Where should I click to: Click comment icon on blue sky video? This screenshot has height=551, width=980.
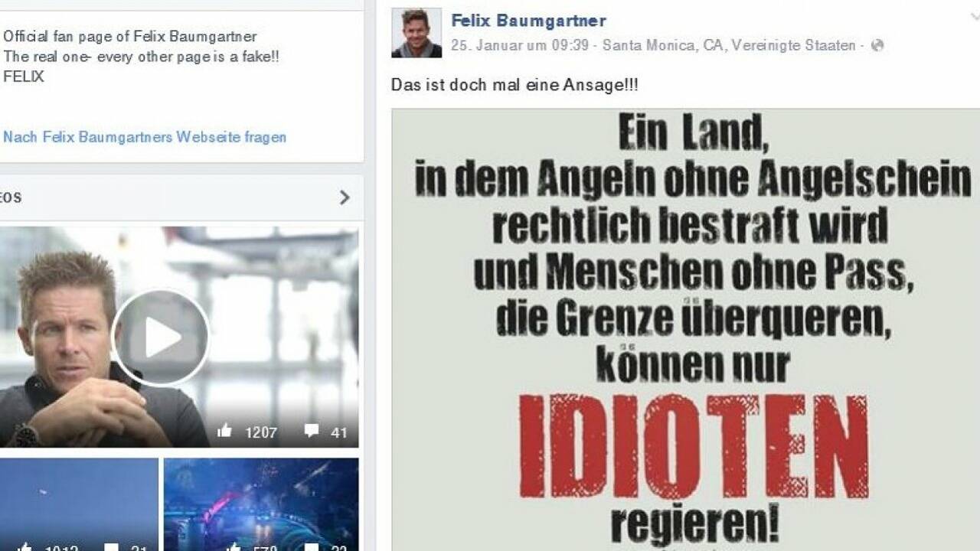click(111, 547)
